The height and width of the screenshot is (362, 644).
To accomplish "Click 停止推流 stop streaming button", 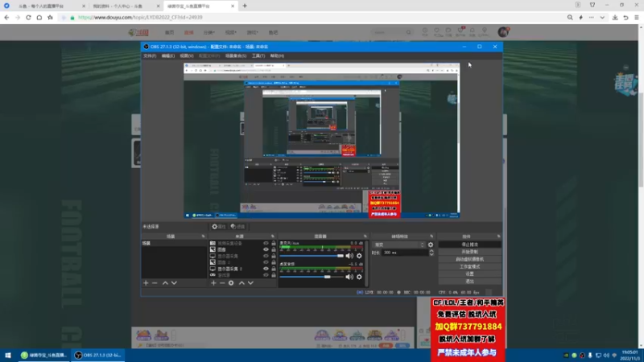I will click(470, 245).
